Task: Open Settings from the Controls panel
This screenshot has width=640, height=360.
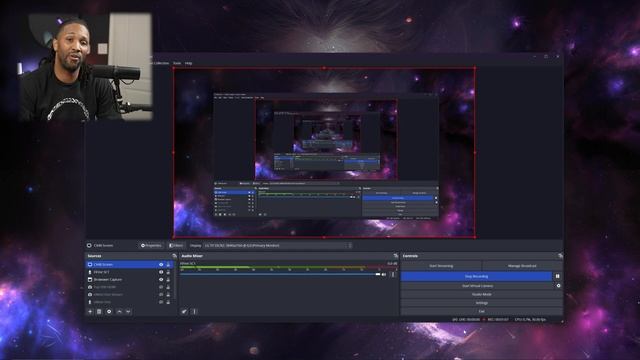Action: pos(482,303)
